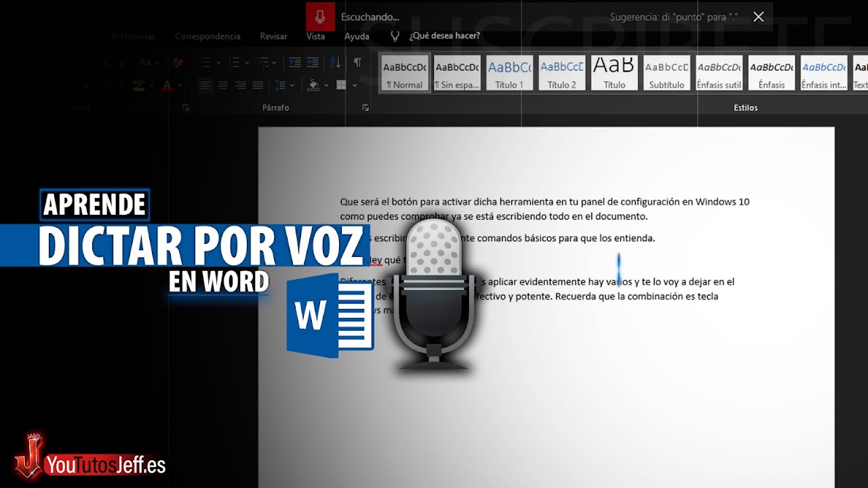Click the "Sugerencia: di punto" hint text

[674, 17]
